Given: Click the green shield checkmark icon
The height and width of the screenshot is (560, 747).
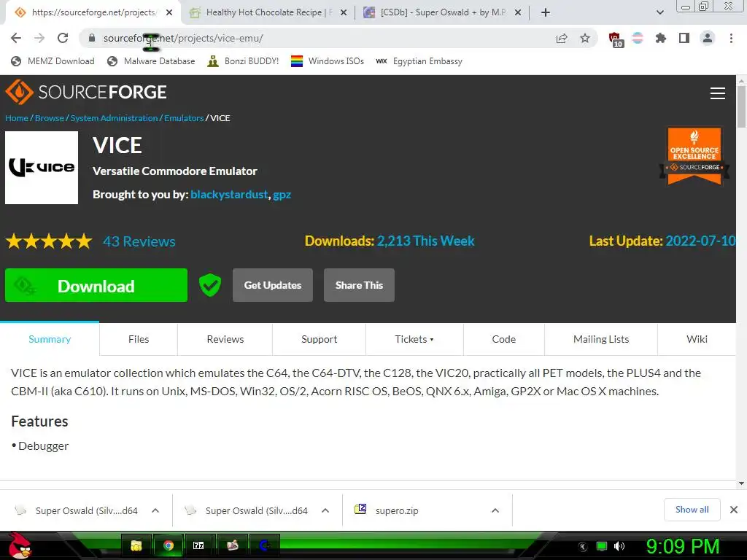Looking at the screenshot, I should pyautogui.click(x=210, y=285).
